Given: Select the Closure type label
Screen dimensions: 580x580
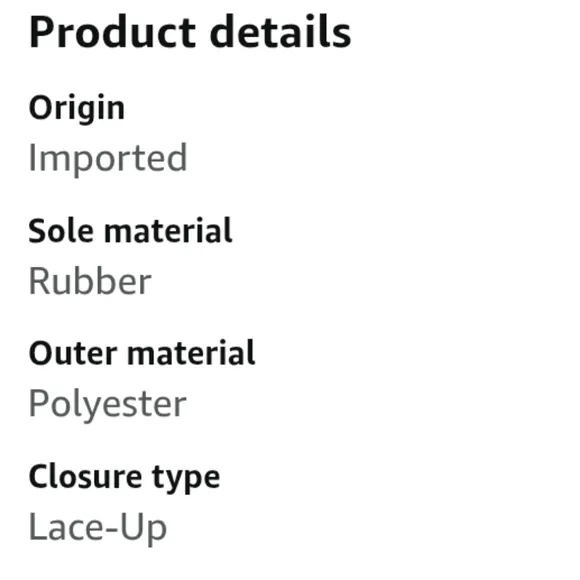Looking at the screenshot, I should point(124,478).
